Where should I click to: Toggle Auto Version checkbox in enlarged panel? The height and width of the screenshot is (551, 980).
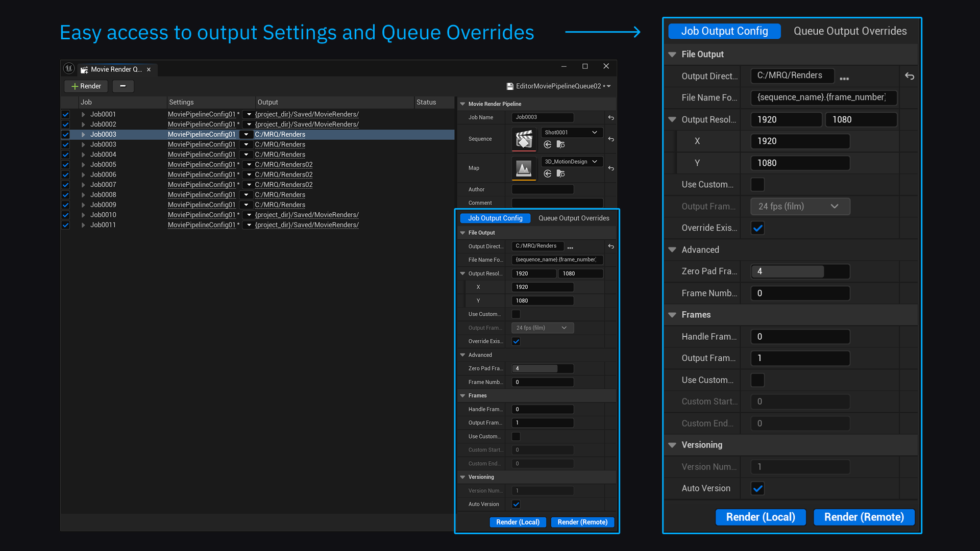pos(758,489)
